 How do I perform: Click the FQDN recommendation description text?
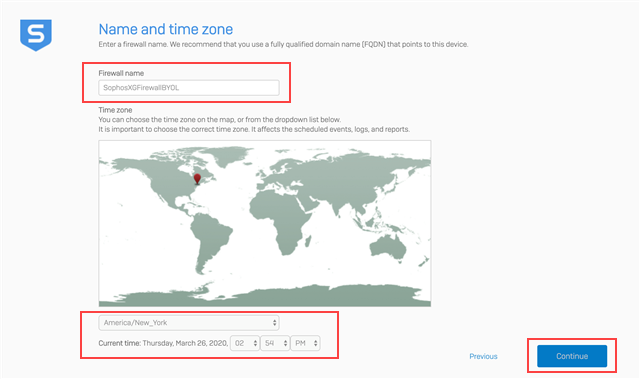[283, 44]
